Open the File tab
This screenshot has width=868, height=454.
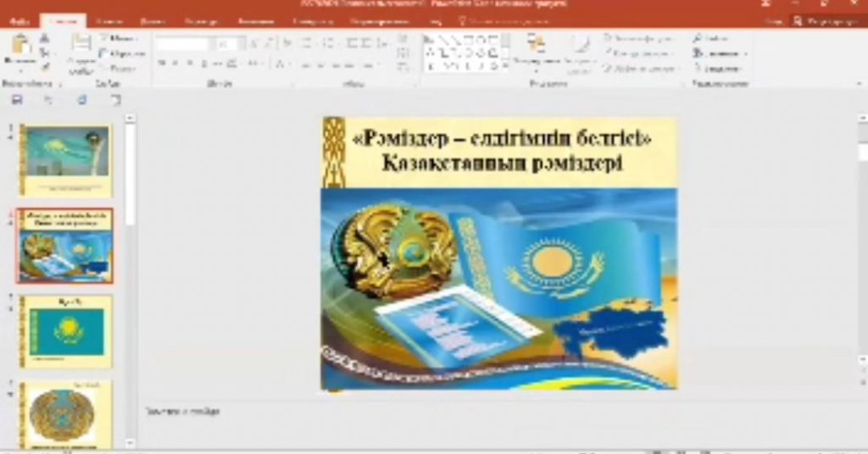pos(20,21)
